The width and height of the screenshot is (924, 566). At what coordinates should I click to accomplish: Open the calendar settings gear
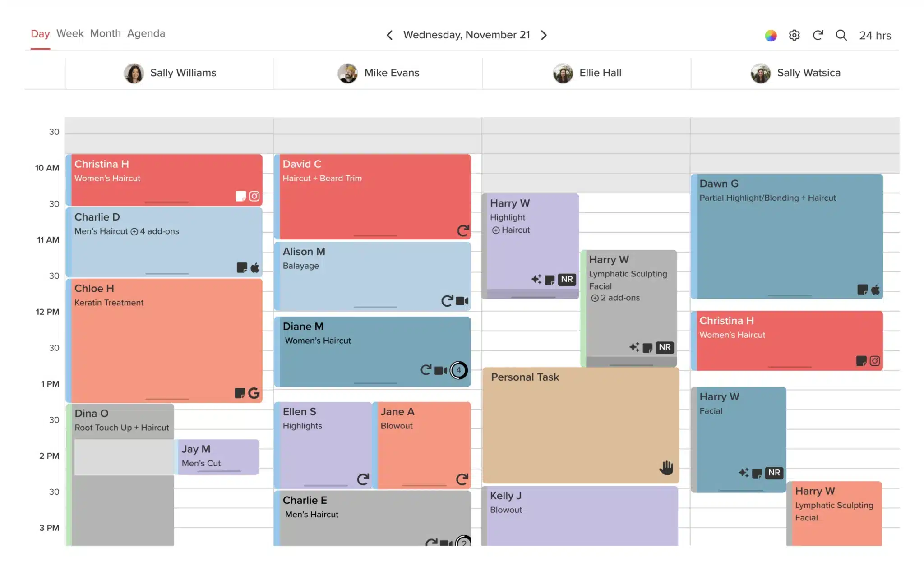coord(794,35)
